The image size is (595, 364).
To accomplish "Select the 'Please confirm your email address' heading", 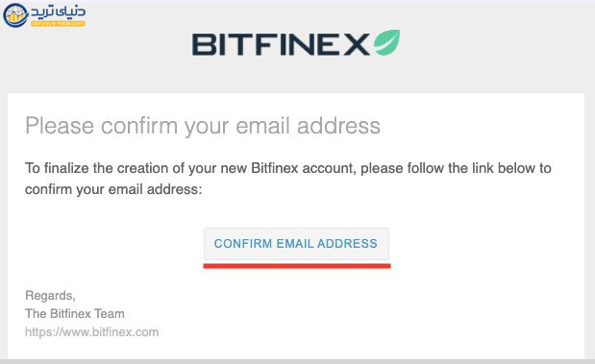I will click(203, 127).
